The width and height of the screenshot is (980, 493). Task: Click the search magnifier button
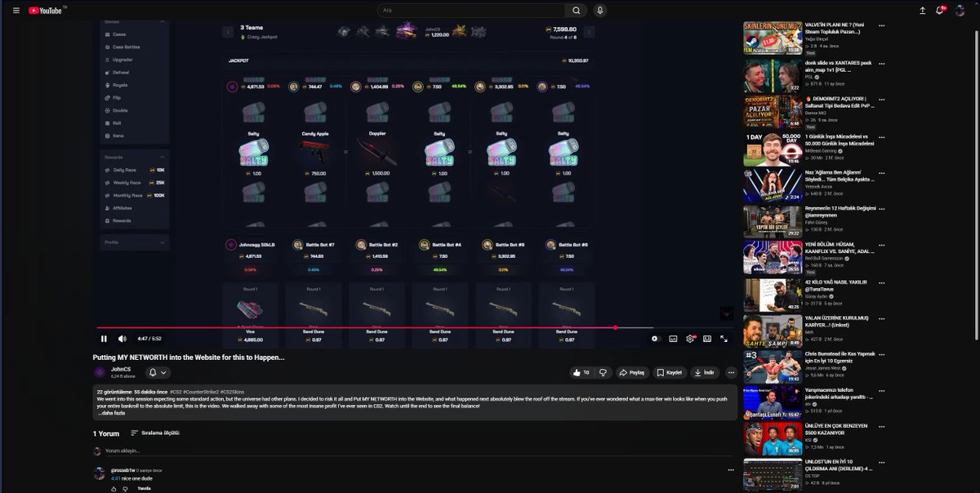pyautogui.click(x=577, y=11)
